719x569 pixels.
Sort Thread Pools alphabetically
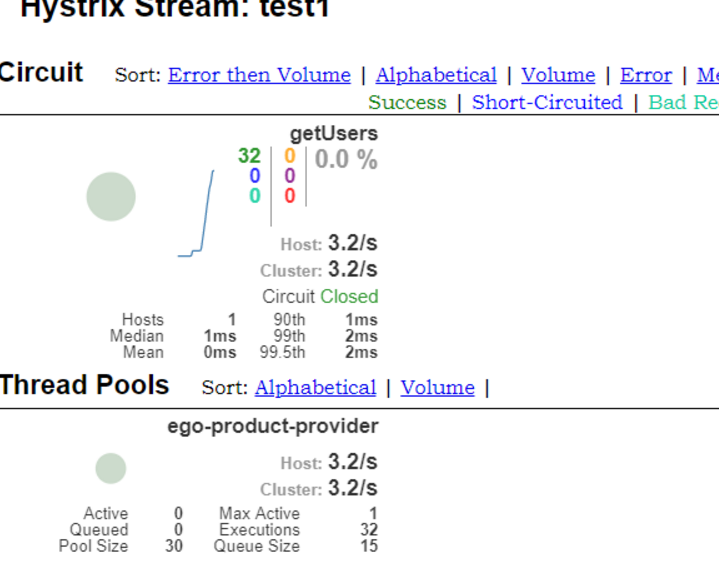(x=315, y=387)
